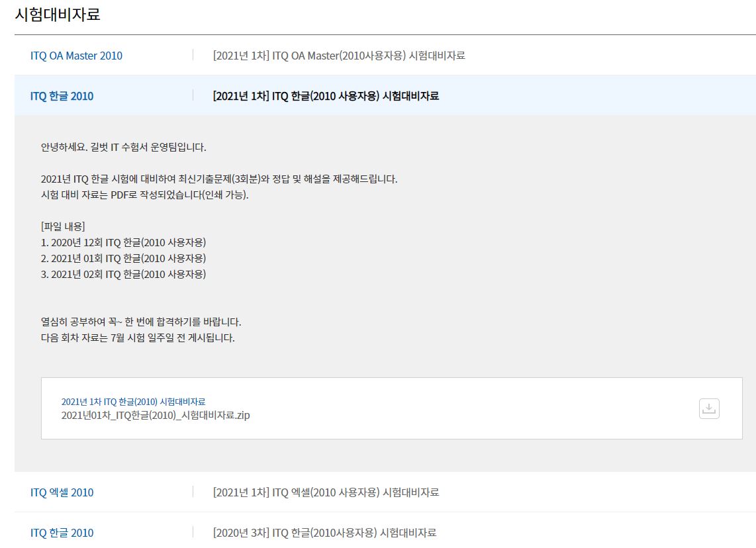Expand the [2020년 3차] ITQ 한글 post
The image size is (756, 548).
click(324, 533)
